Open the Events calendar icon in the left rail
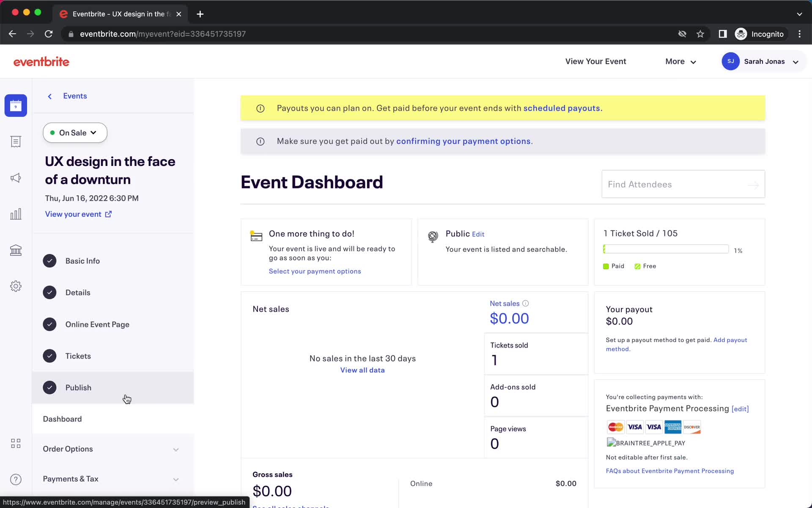Screen dimensions: 812x508 click(16, 105)
